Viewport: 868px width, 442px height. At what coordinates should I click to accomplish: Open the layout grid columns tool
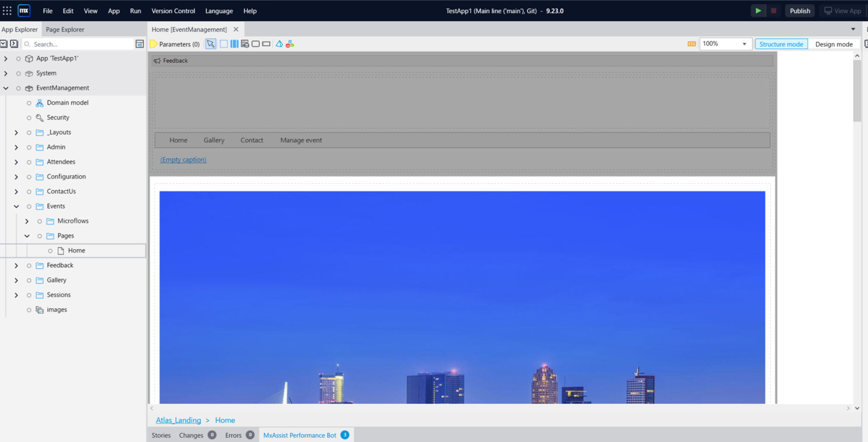click(x=234, y=44)
